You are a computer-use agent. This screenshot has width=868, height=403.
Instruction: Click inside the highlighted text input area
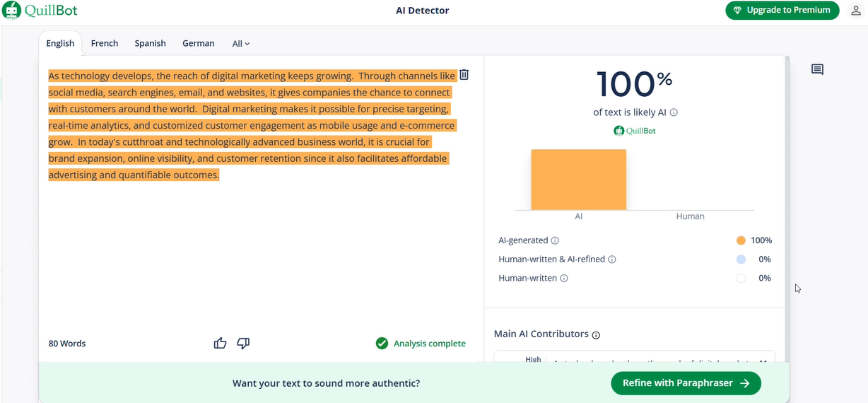click(251, 125)
